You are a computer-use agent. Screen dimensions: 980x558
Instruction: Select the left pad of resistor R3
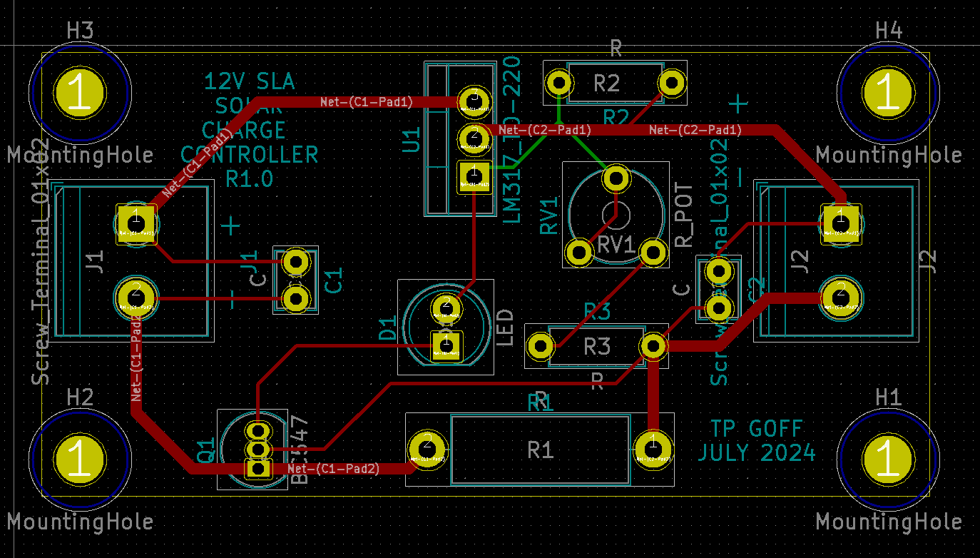pos(540,347)
